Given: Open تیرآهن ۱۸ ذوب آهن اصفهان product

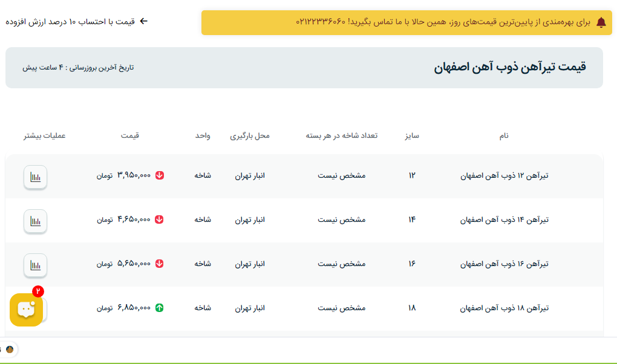Looking at the screenshot, I should tap(504, 308).
